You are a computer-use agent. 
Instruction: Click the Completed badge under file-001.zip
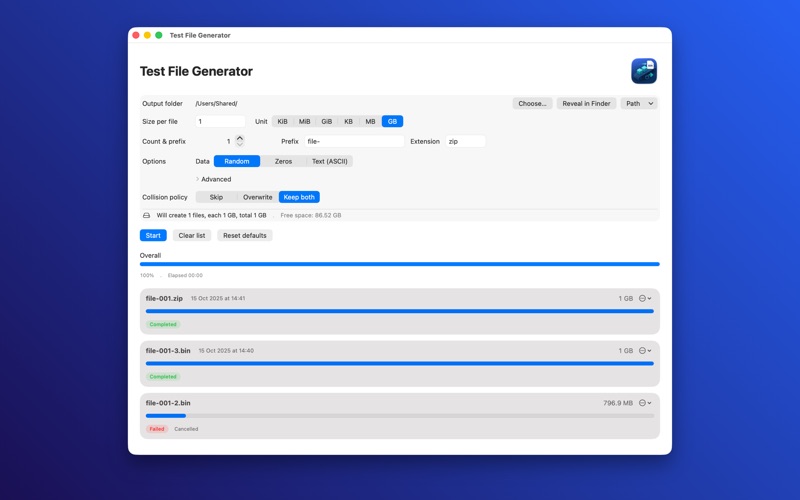coord(163,324)
